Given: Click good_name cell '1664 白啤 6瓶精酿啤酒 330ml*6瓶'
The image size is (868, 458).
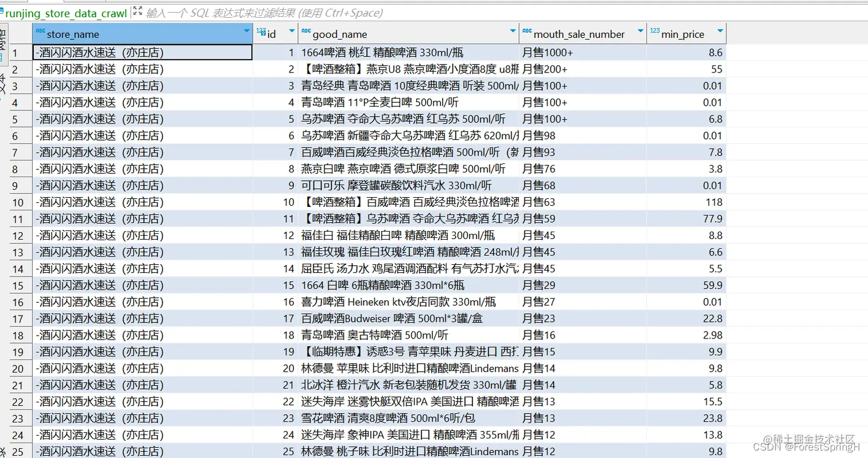Looking at the screenshot, I should pyautogui.click(x=409, y=286).
